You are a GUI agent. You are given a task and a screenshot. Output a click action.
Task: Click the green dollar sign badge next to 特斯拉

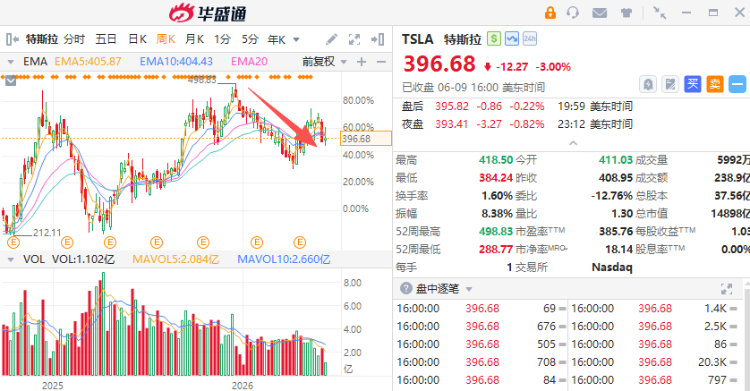[494, 38]
